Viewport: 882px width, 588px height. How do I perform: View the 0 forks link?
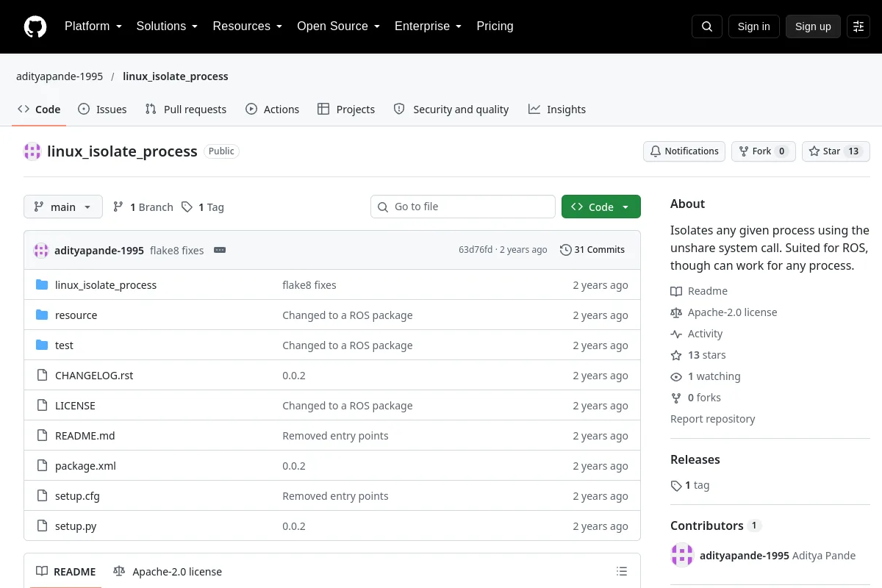(x=696, y=398)
